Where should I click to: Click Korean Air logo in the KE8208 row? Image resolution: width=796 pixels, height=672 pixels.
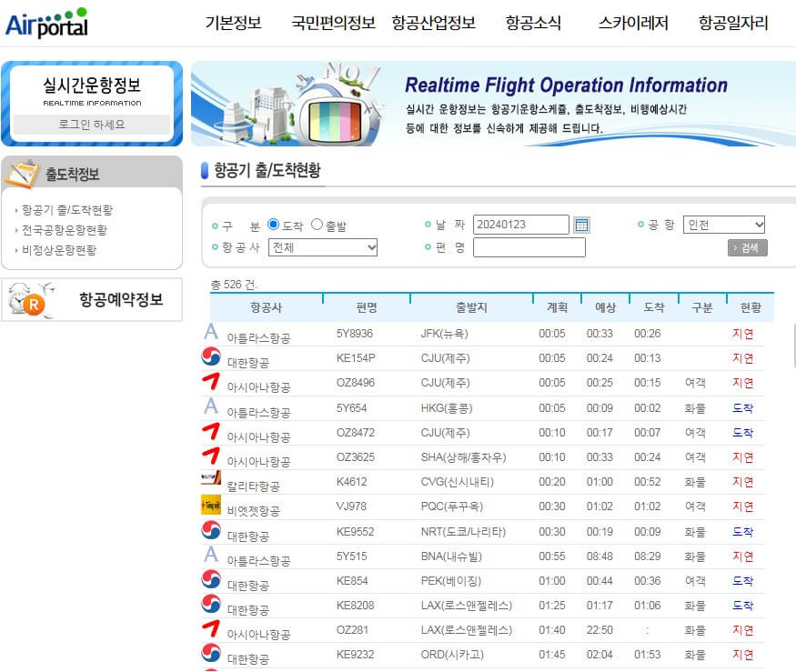[x=211, y=604]
